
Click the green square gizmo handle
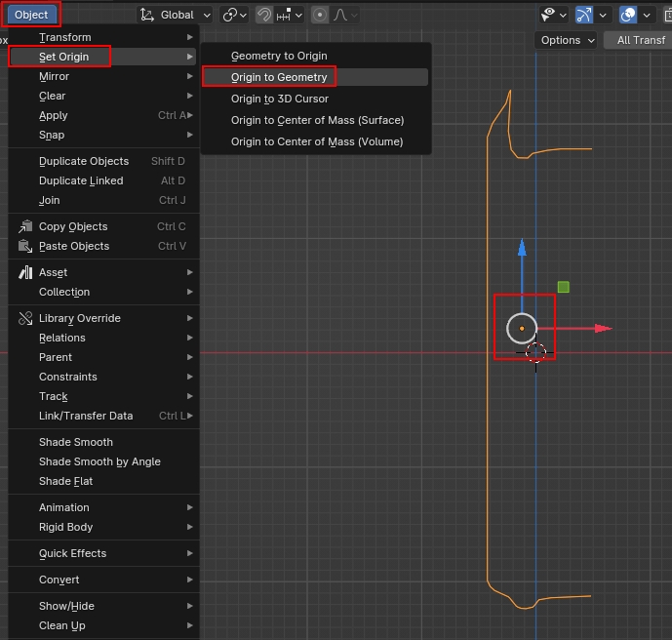click(563, 287)
